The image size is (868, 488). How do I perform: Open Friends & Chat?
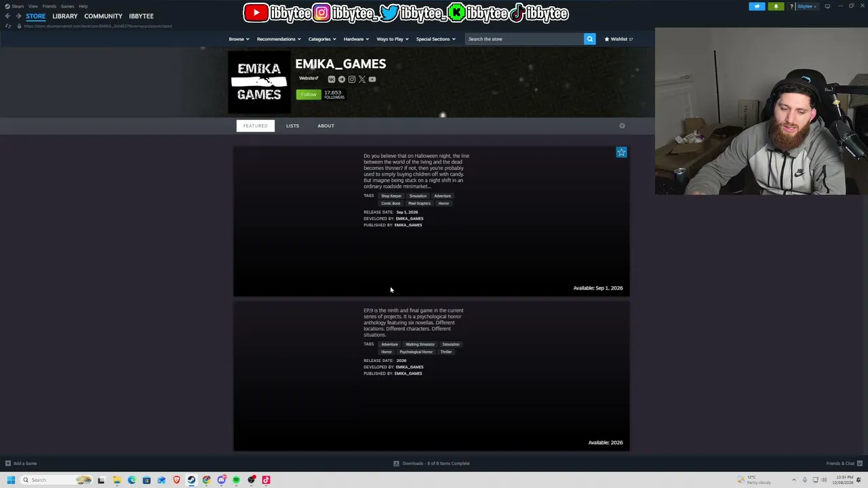844,464
